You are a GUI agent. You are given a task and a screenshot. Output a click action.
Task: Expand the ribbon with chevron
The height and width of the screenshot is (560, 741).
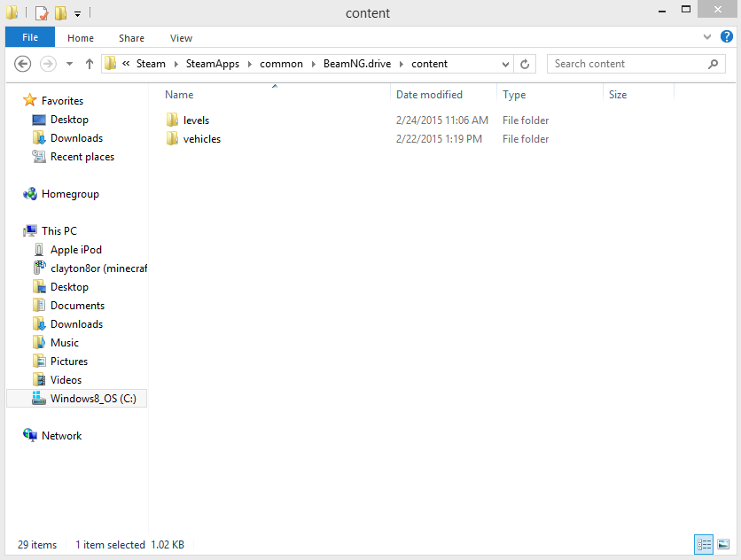707,37
